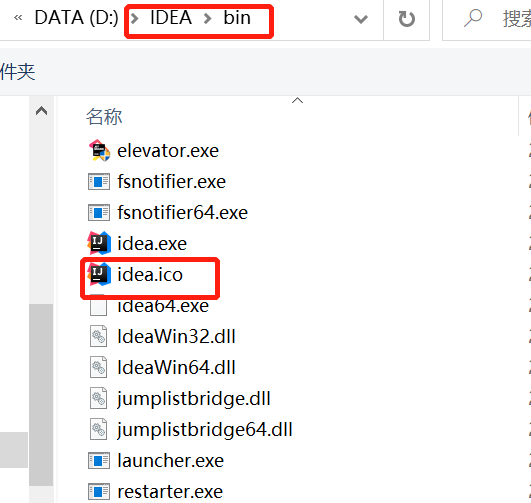Viewport: 531px width, 503px height.
Task: Select the idea.ico IntelliJ icon
Action: click(99, 274)
